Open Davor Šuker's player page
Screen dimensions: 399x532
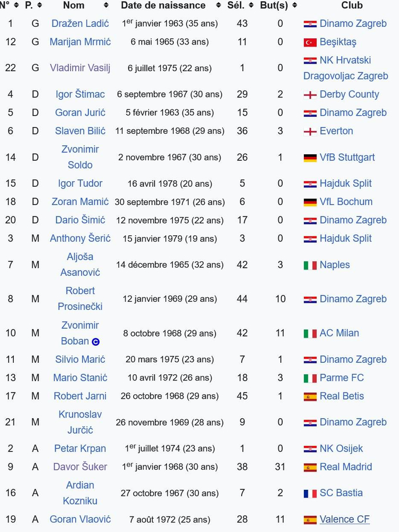(80, 466)
